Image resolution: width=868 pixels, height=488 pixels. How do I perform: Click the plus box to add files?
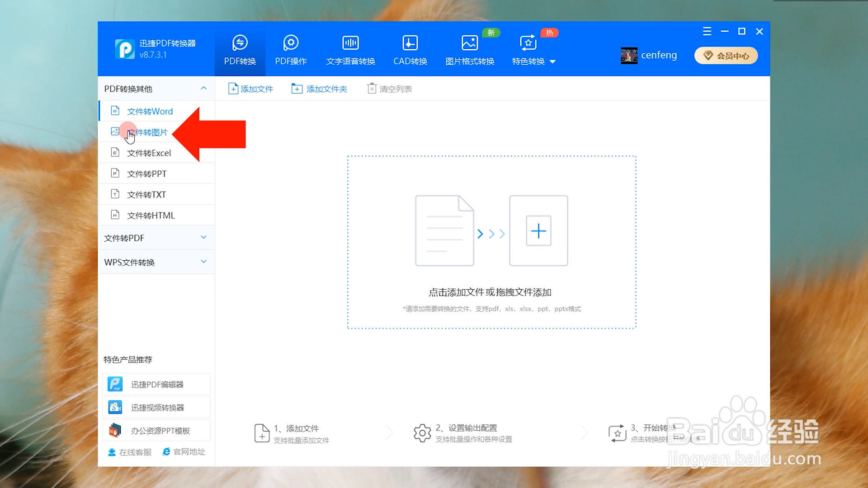point(538,231)
